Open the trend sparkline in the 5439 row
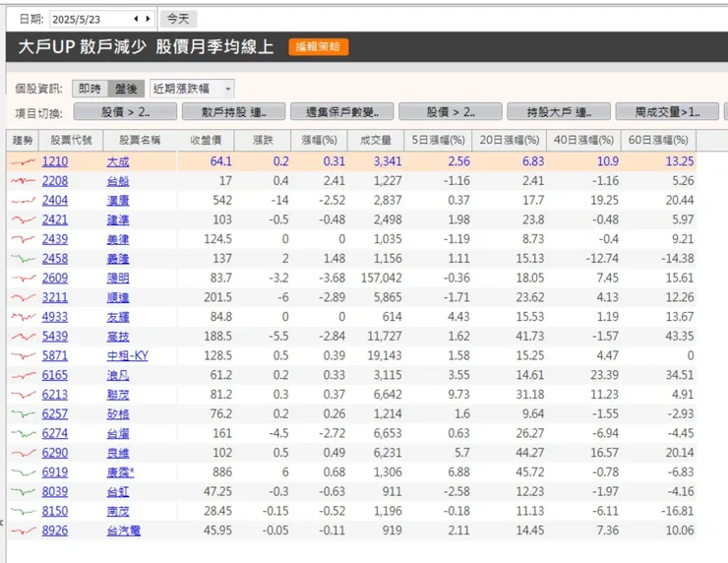This screenshot has height=563, width=728. pyautogui.click(x=24, y=337)
